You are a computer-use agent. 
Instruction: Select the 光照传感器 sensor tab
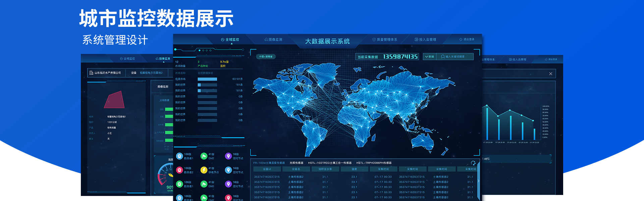(296, 163)
